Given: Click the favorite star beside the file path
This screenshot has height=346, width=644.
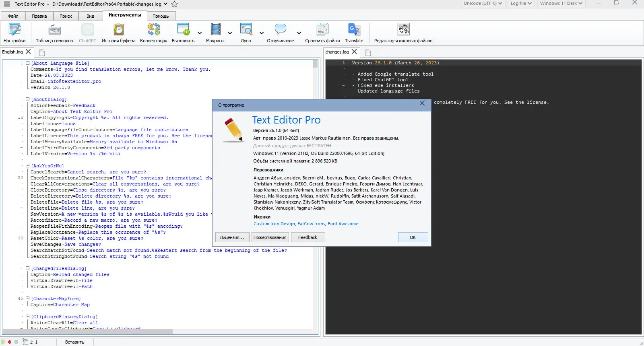Looking at the screenshot, I should pos(175,4).
